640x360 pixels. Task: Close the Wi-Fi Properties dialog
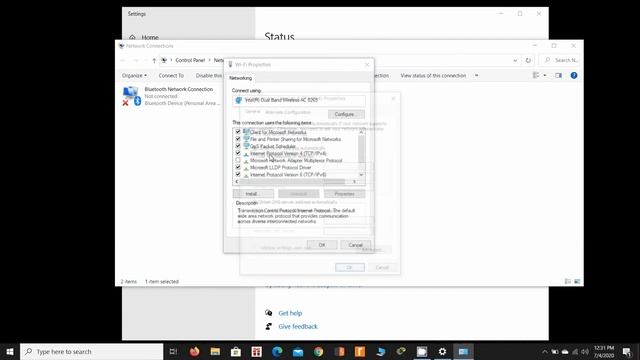pyautogui.click(x=367, y=64)
